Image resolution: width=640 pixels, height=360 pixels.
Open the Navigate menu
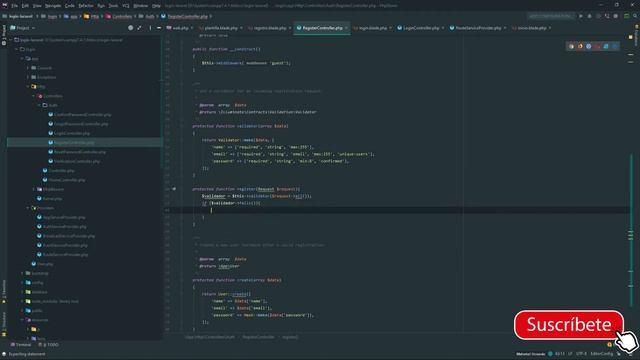tap(53, 6)
